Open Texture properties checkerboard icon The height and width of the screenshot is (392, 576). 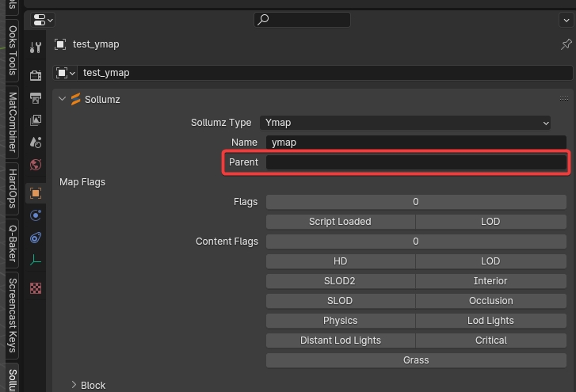click(x=36, y=288)
